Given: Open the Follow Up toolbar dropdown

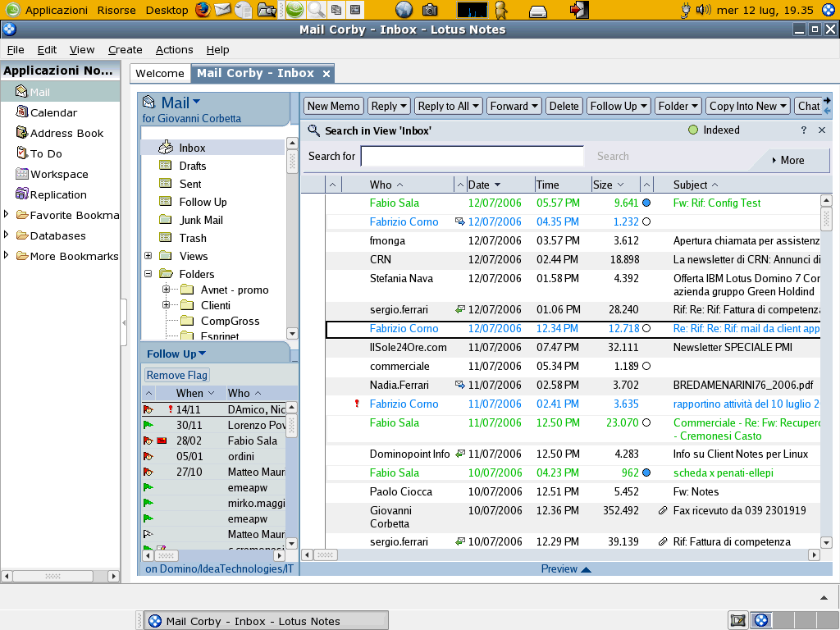Looking at the screenshot, I should (x=619, y=106).
